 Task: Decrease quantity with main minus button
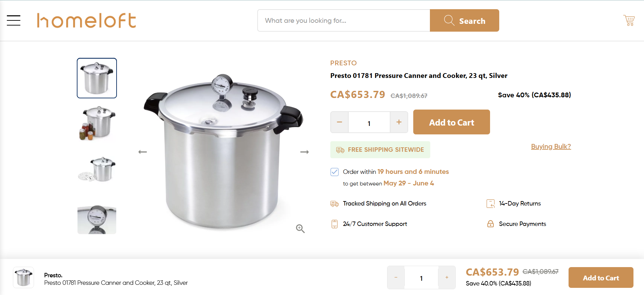pos(340,122)
